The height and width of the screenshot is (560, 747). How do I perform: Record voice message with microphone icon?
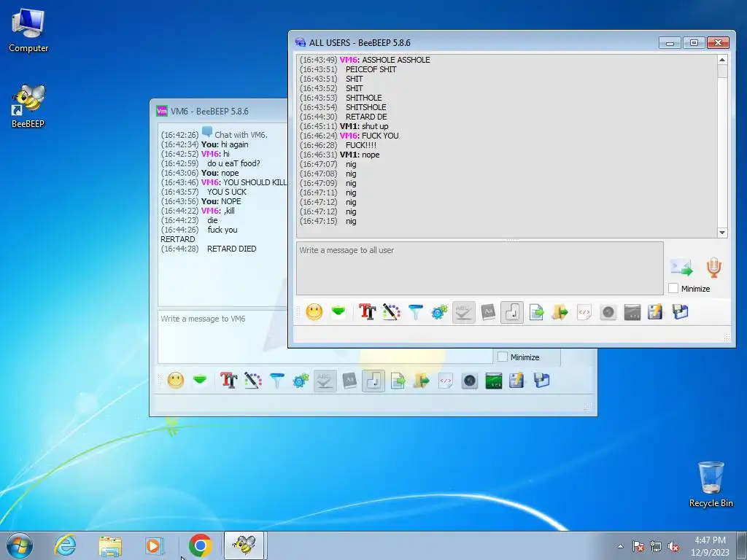tap(713, 268)
